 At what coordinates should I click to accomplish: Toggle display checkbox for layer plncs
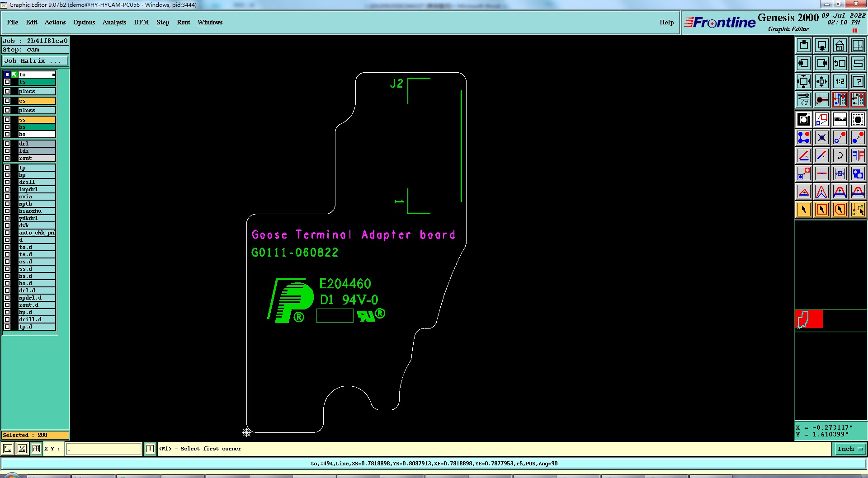(7, 91)
